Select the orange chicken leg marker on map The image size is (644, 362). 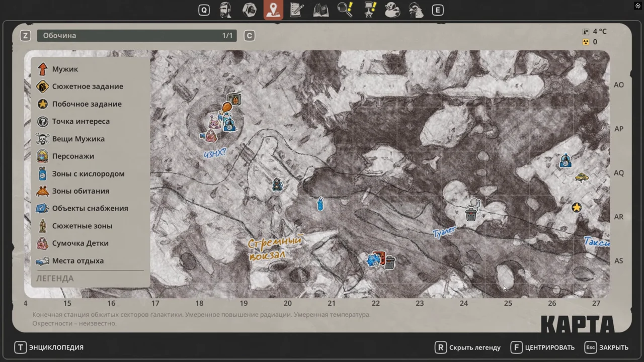point(226,107)
